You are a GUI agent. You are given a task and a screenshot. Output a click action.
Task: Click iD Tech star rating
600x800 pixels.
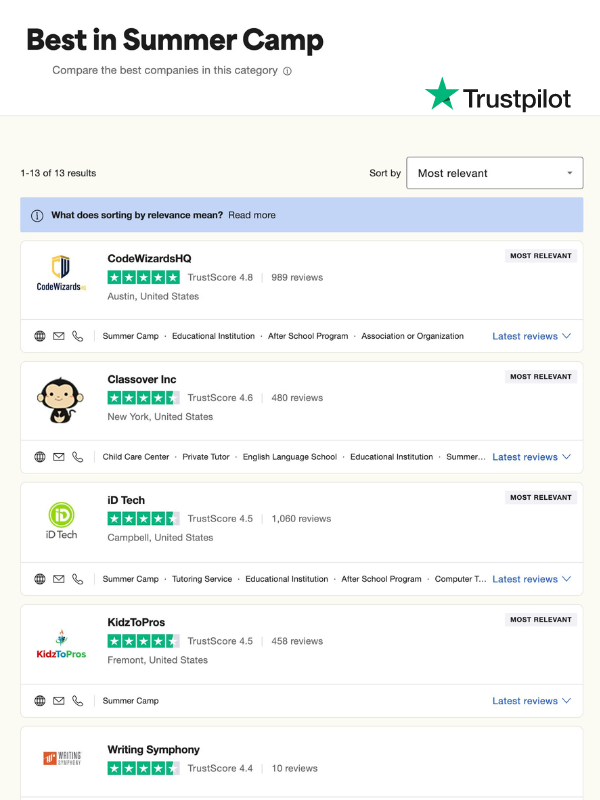[143, 519]
